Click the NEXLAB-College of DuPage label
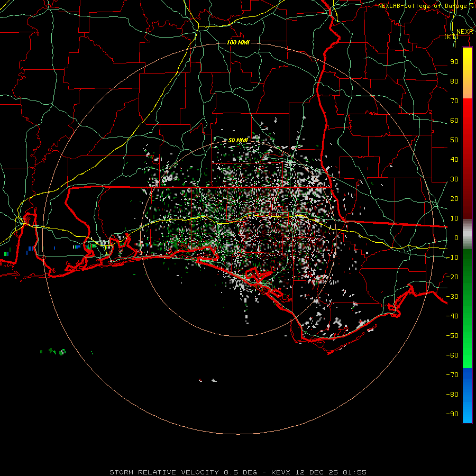 (x=426, y=6)
